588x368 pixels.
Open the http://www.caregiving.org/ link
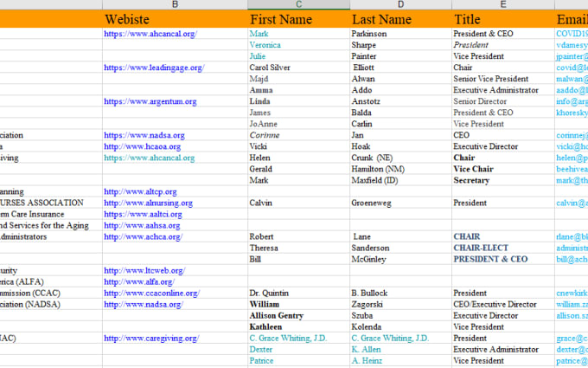click(151, 338)
